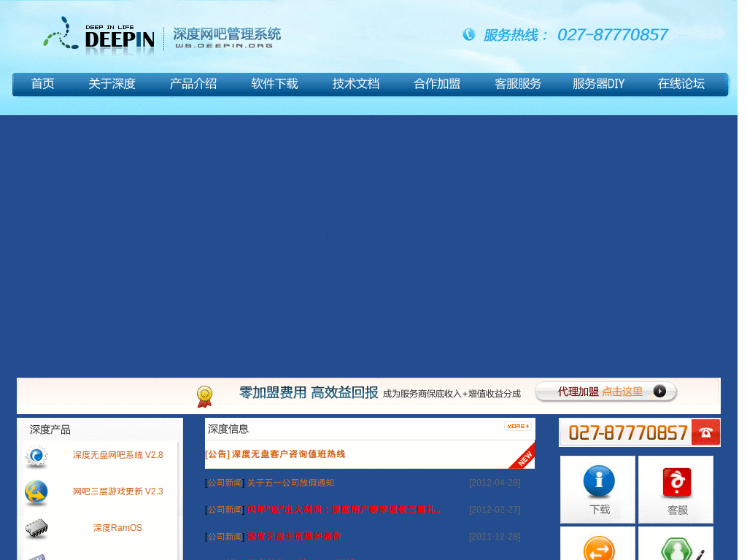747x560 pixels.
Task: Click the 深度信息 section heading
Action: pos(228,429)
